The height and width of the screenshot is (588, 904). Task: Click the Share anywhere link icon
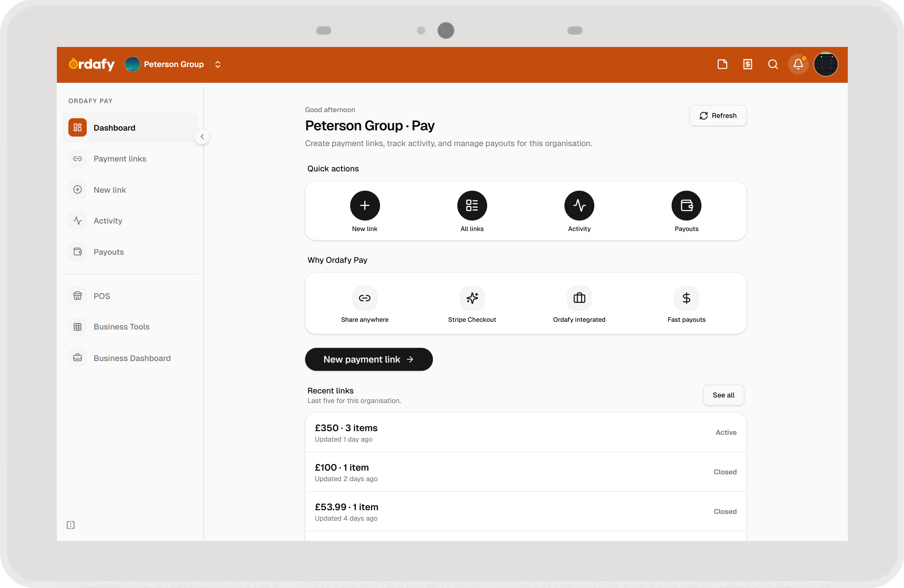365,298
